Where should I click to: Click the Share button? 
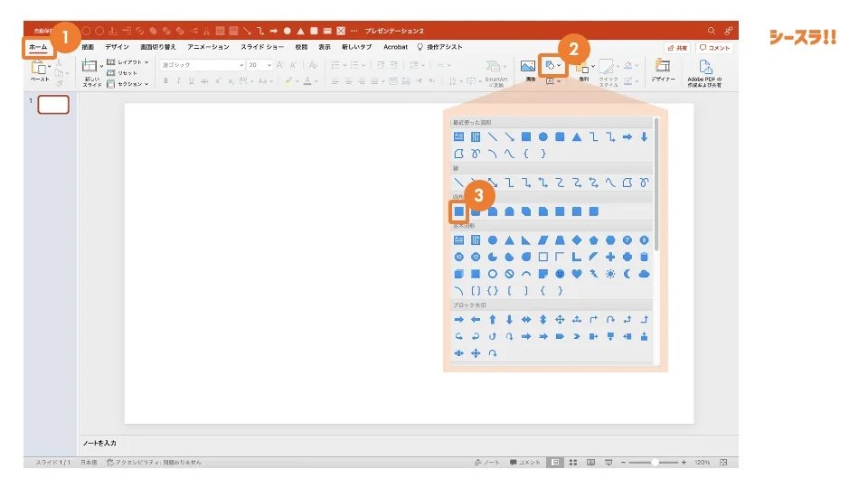click(x=677, y=48)
